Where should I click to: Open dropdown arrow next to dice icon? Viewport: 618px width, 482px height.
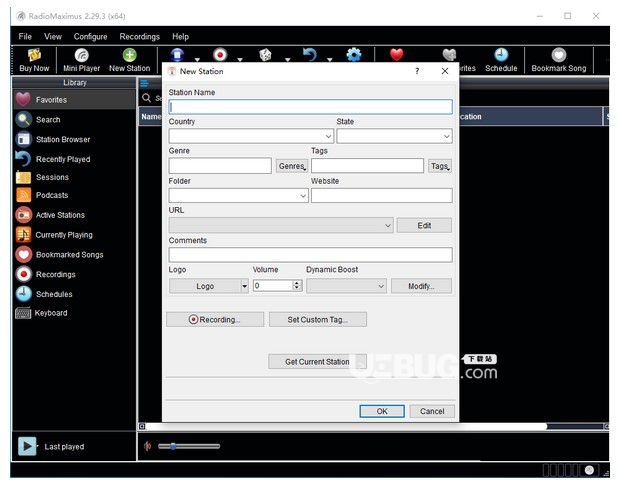click(x=287, y=60)
